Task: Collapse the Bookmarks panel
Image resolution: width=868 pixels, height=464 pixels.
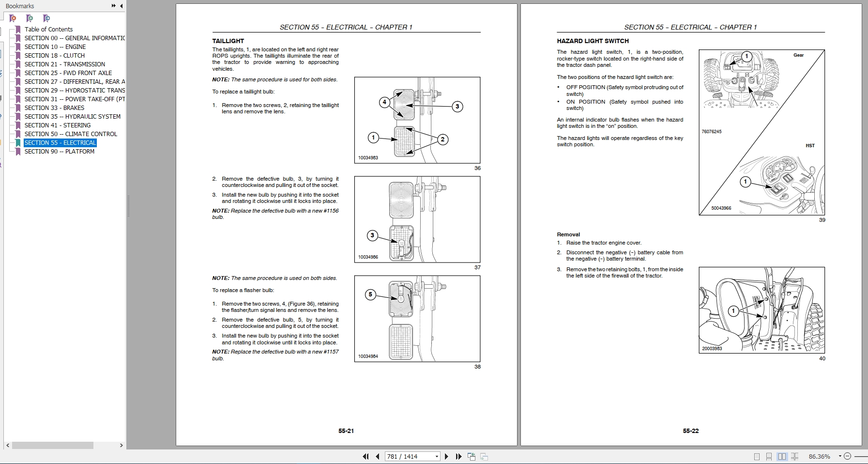Action: point(121,6)
